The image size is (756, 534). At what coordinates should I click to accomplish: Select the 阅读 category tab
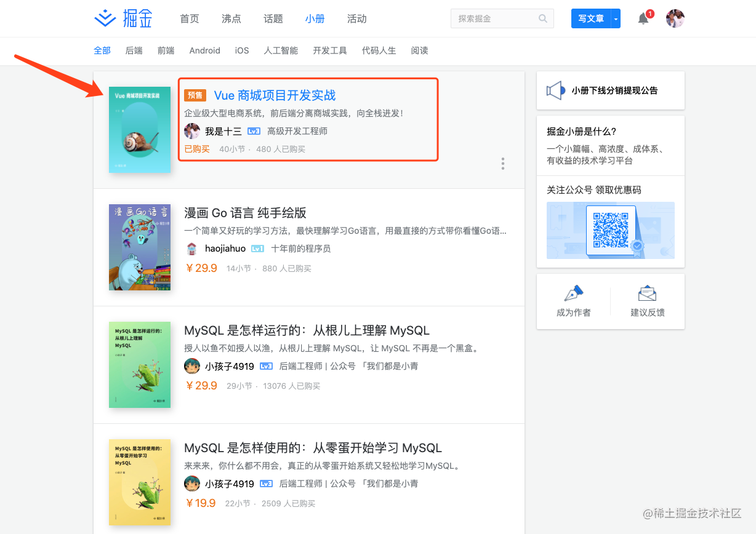[420, 50]
